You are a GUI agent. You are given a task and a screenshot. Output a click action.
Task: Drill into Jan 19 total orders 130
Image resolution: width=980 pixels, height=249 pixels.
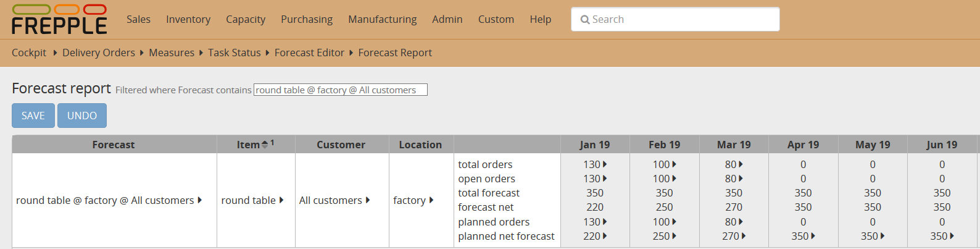tap(605, 164)
